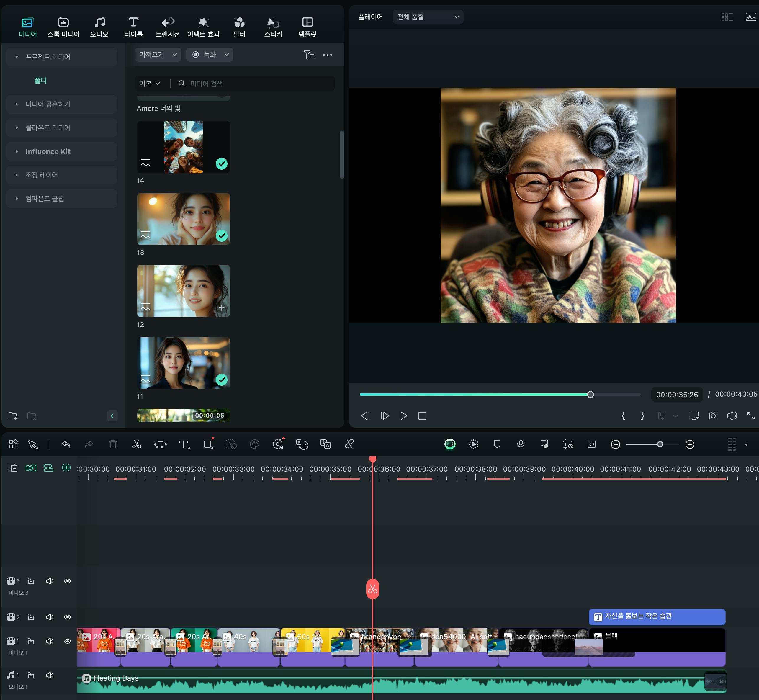The width and height of the screenshot is (759, 700).
Task: Toggle the lock on the Video 2 track
Action: [x=31, y=617]
